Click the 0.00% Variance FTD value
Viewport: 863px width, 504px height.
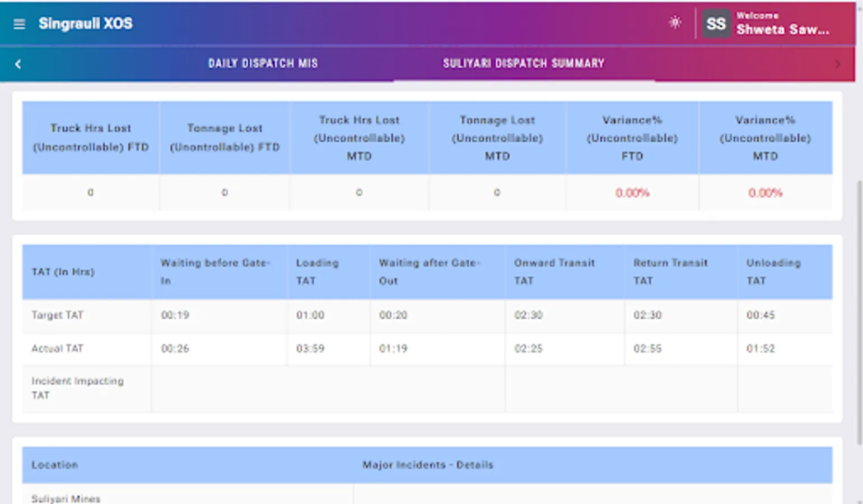tap(632, 193)
